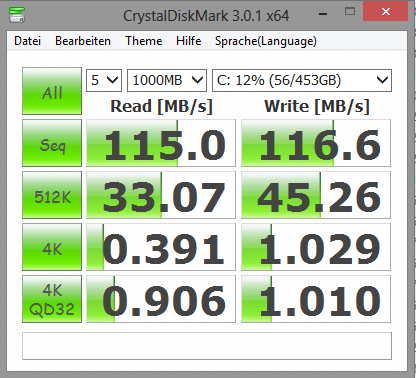Click the 512K read result 33.07

[161, 195]
